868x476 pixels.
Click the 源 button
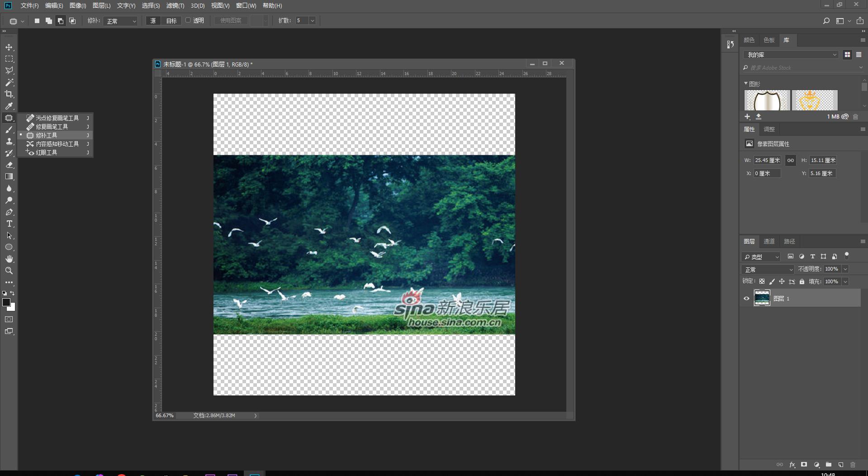coord(153,21)
